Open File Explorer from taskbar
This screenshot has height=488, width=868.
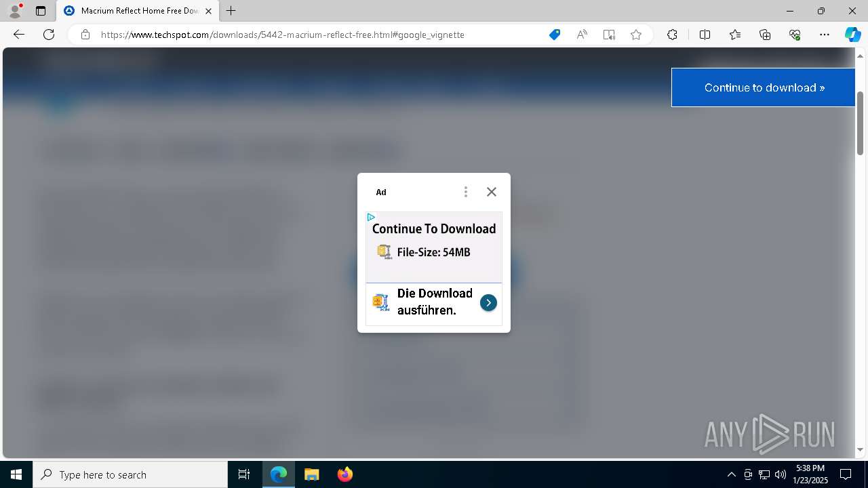click(x=311, y=474)
